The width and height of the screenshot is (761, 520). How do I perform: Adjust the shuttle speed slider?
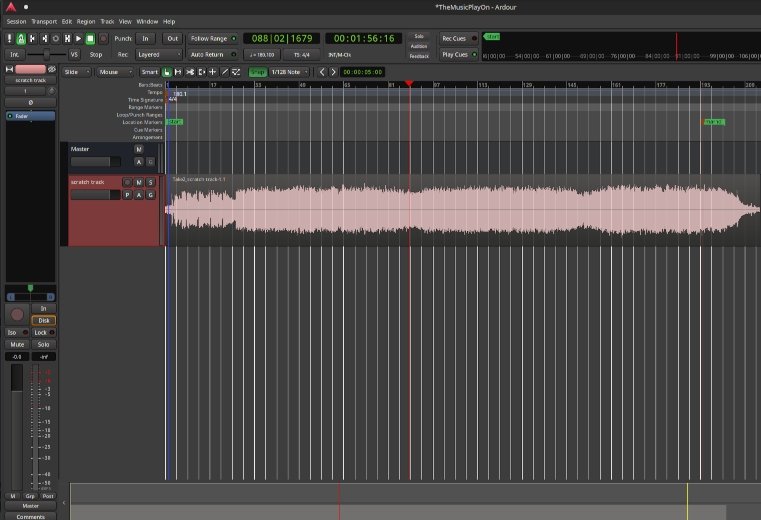(x=47, y=54)
